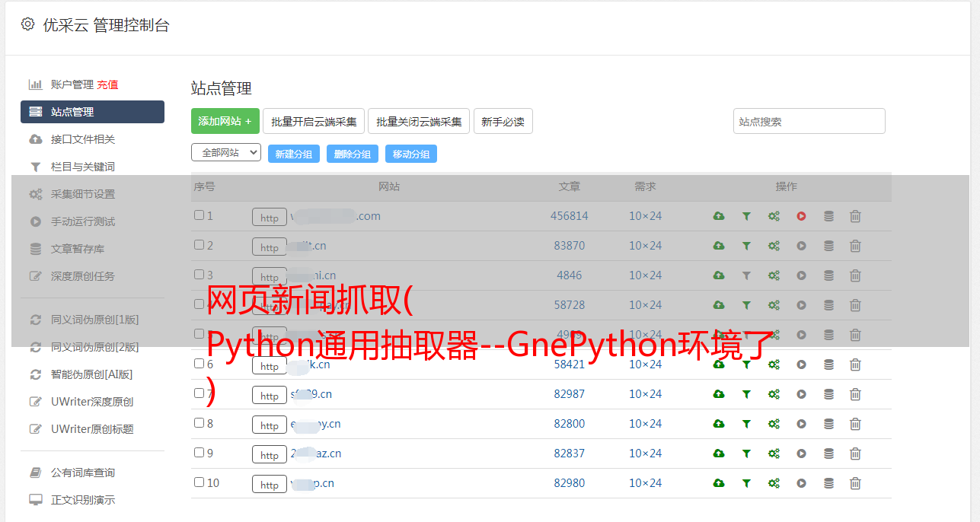Open gears settings icon in row 1

coord(774,216)
